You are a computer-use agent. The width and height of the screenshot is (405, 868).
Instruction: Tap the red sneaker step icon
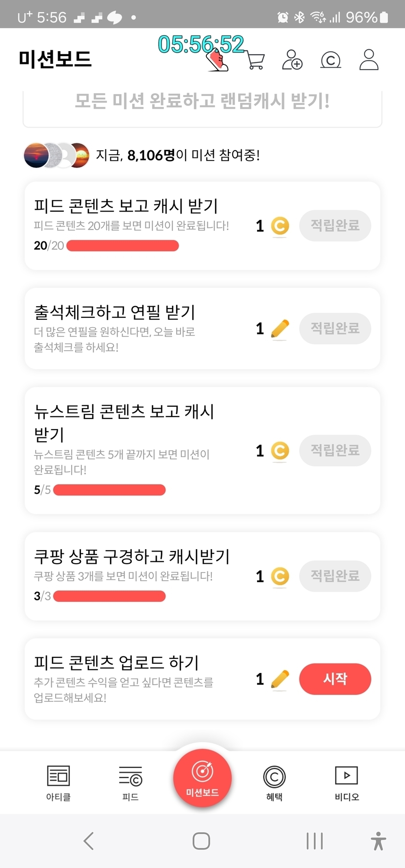click(x=218, y=61)
